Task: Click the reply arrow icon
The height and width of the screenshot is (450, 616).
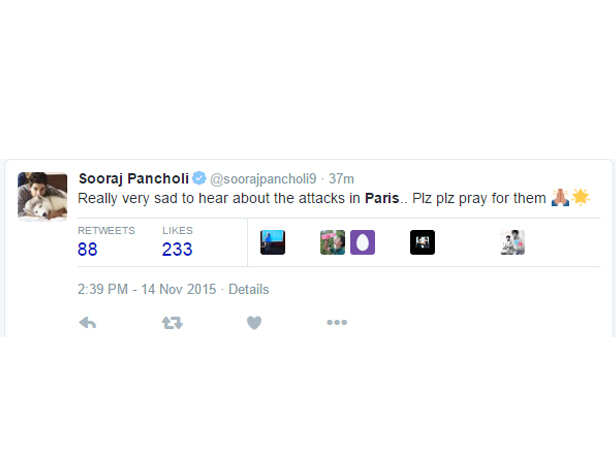Action: point(88,323)
